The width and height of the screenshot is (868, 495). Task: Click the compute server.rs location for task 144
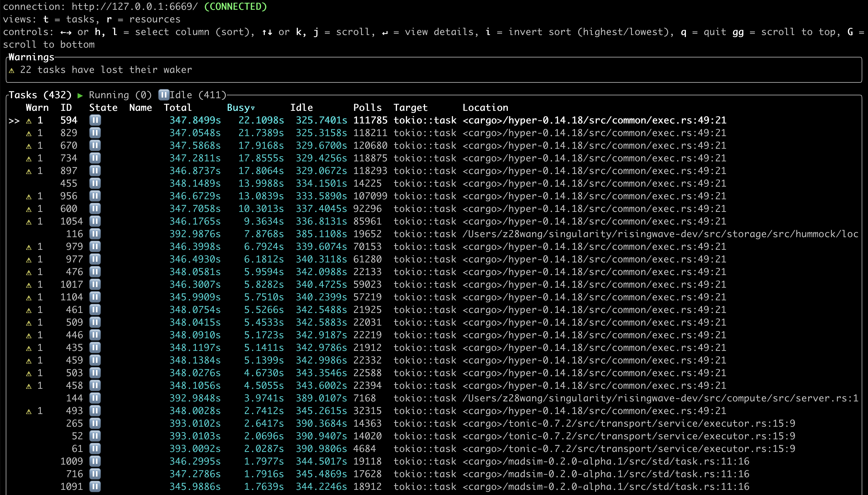point(661,398)
